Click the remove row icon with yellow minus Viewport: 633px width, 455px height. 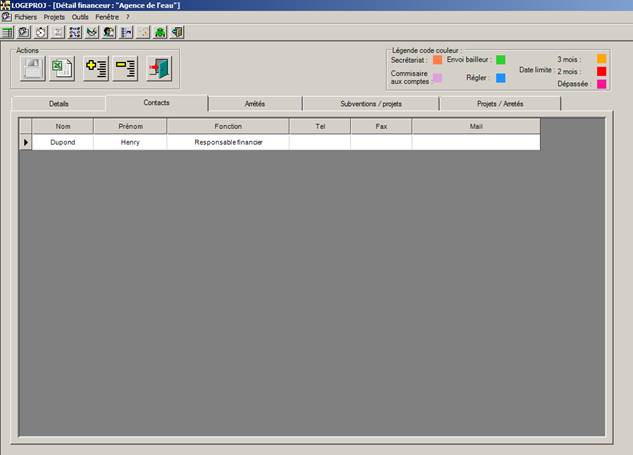coord(126,69)
